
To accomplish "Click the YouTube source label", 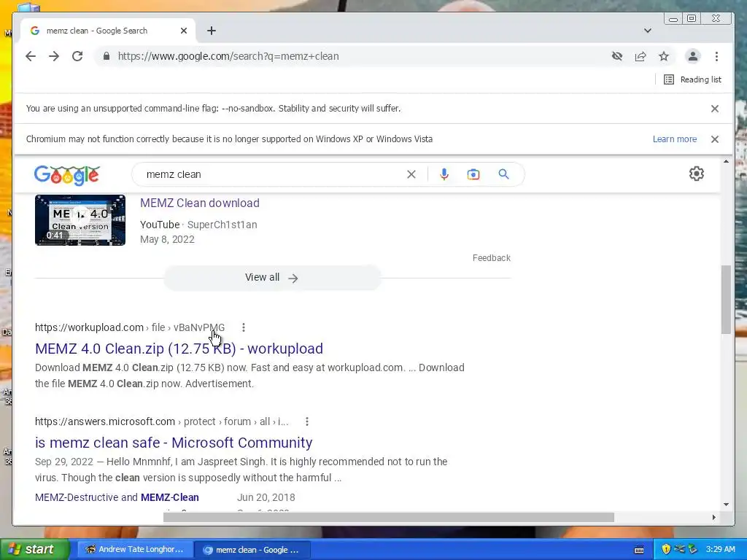I will tap(160, 225).
